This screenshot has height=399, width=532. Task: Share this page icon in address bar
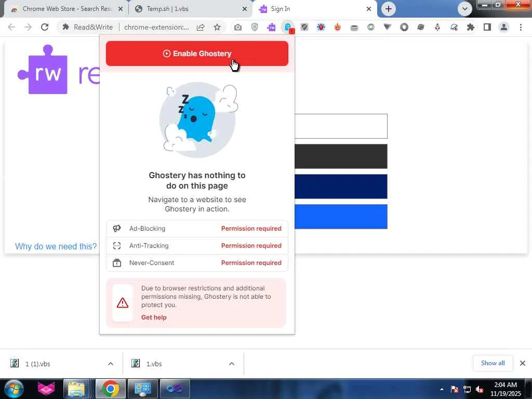[x=201, y=27]
